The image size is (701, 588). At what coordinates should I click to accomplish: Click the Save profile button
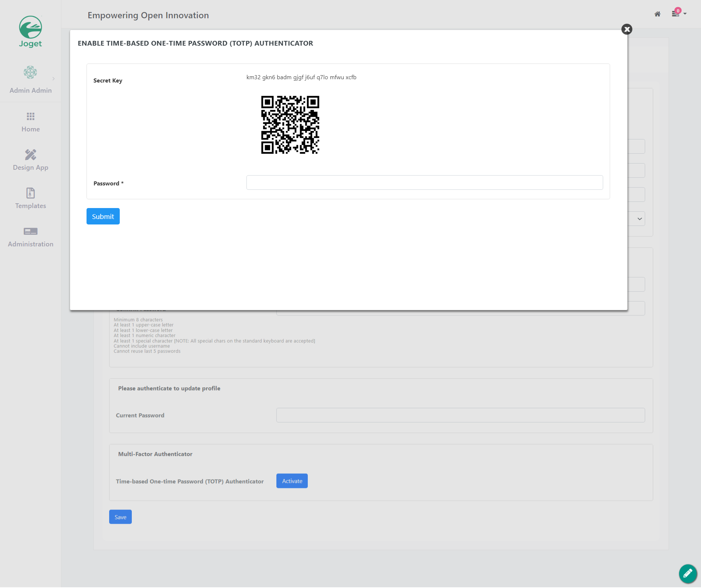click(x=120, y=517)
